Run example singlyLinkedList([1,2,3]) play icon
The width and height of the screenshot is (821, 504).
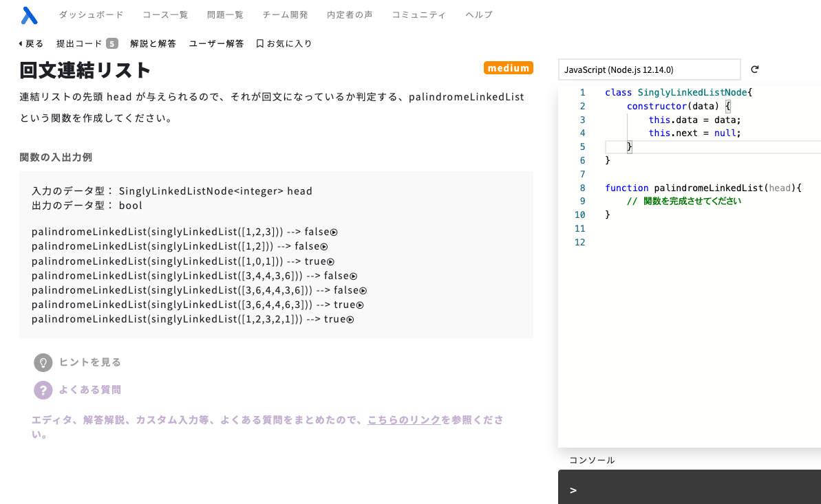click(x=334, y=232)
